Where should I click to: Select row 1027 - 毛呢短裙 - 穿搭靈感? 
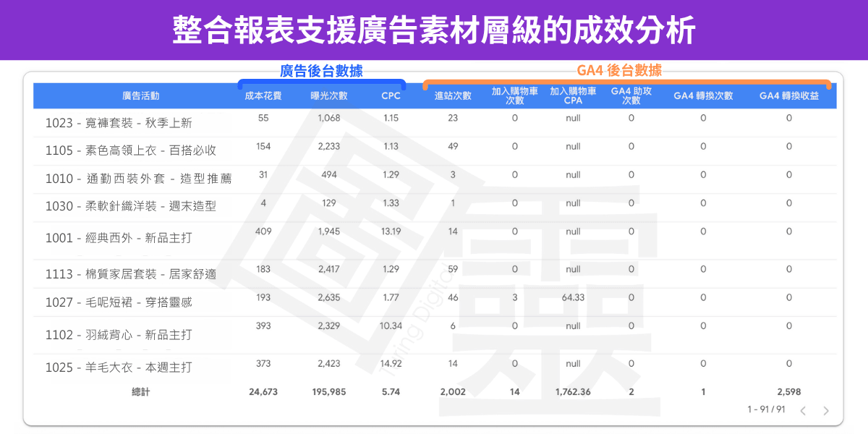tap(434, 302)
